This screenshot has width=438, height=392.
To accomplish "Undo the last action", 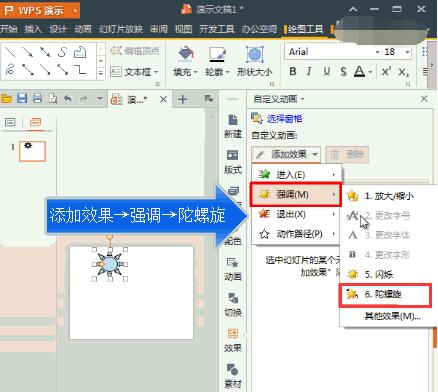I will pos(68,98).
